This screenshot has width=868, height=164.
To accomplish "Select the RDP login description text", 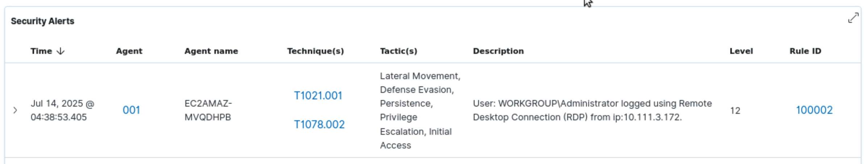I will [592, 110].
